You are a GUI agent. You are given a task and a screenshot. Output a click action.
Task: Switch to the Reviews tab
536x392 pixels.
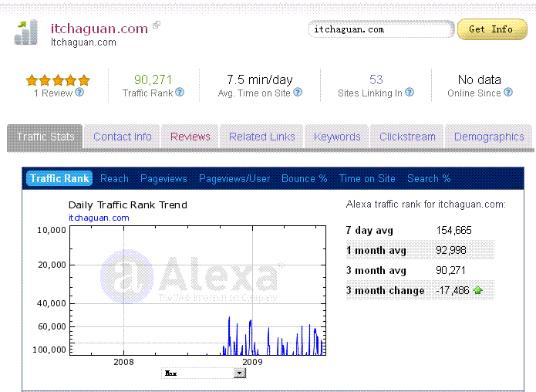pos(190,137)
